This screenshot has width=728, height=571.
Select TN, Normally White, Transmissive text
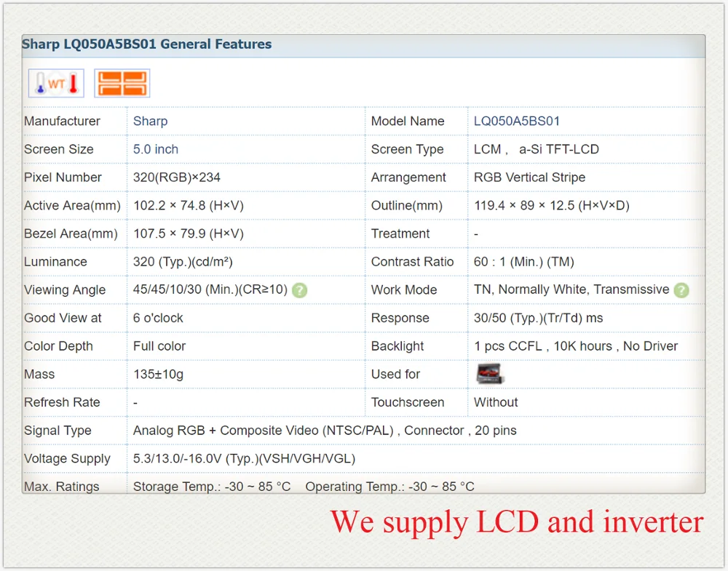tap(571, 290)
